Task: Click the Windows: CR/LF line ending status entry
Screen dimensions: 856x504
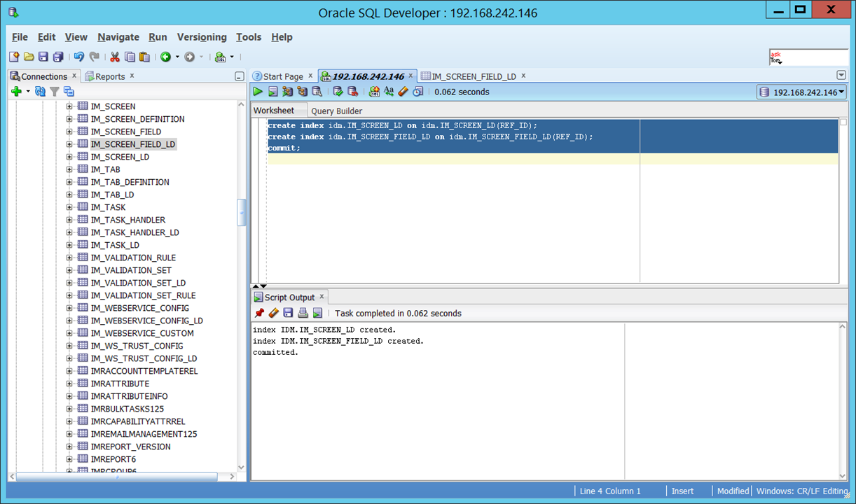Action: (x=802, y=491)
